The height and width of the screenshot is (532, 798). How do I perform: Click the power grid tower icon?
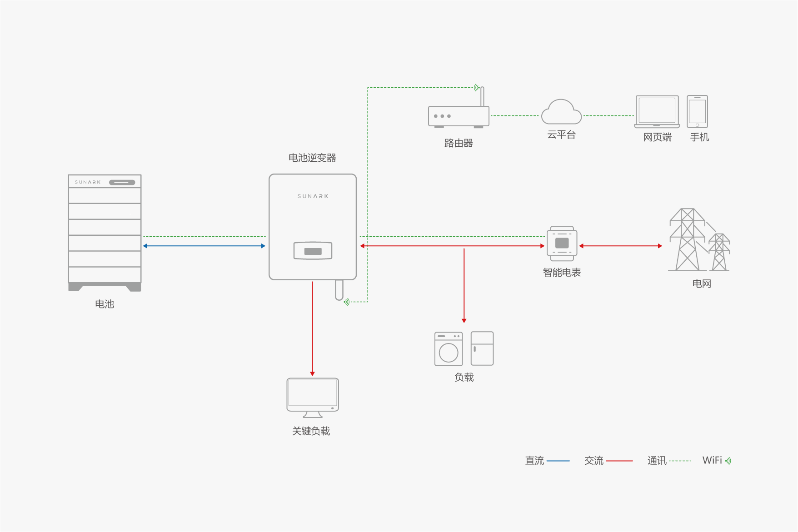[x=698, y=240]
